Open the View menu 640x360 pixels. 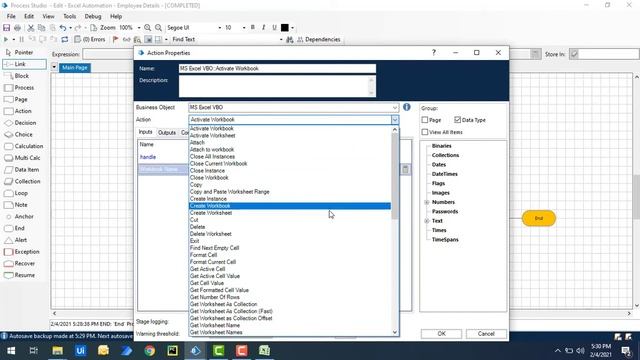click(48, 16)
